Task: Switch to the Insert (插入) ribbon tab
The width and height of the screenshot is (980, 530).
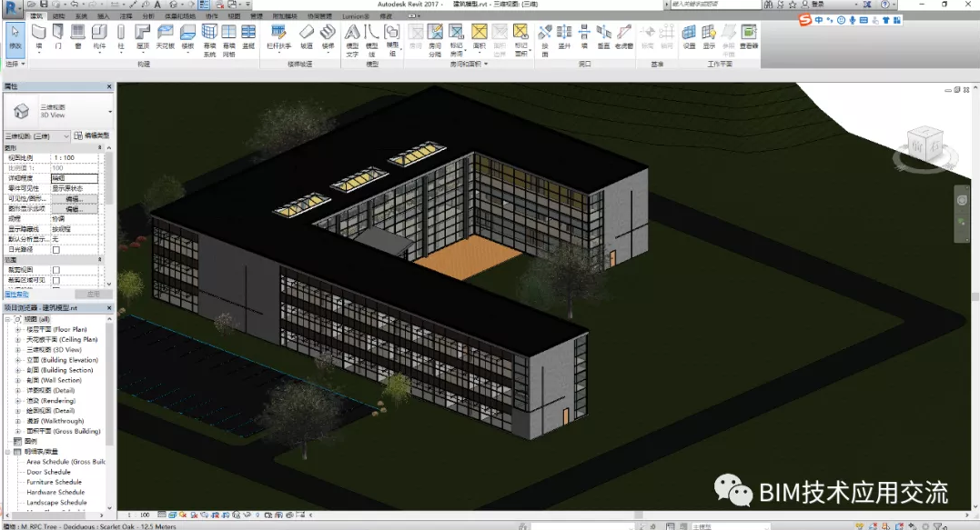Action: (x=103, y=15)
